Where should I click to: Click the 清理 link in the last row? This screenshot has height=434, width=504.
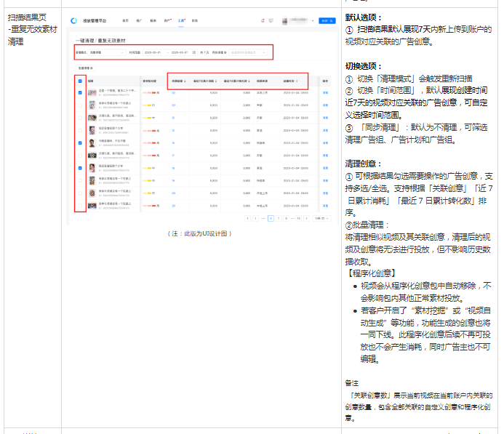coord(325,206)
